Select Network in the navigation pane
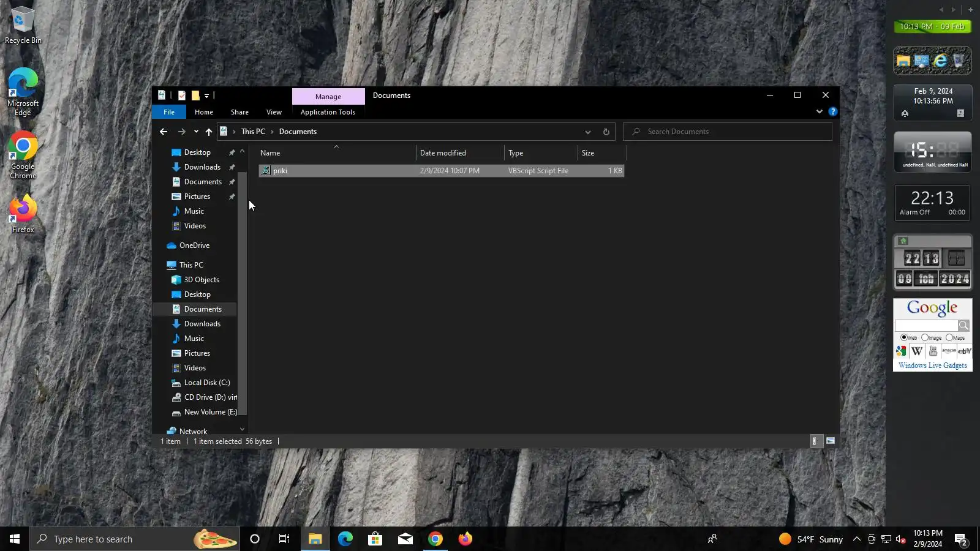 [x=193, y=431]
